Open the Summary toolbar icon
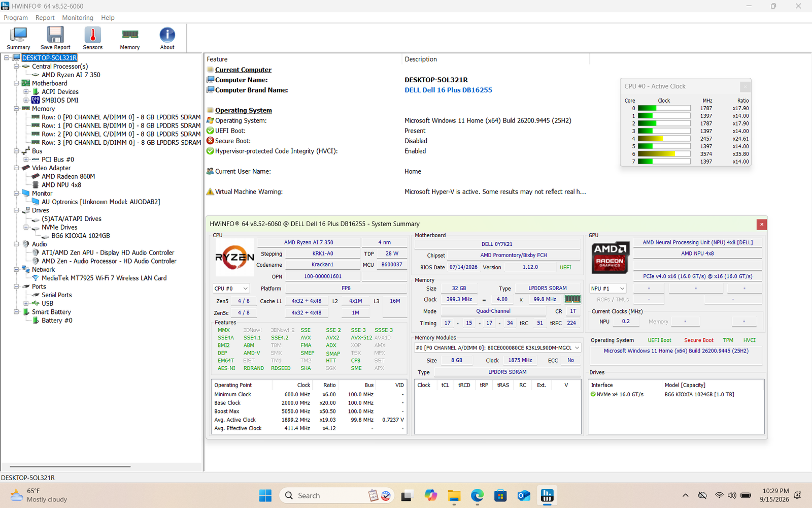The height and width of the screenshot is (508, 812). pos(18,39)
